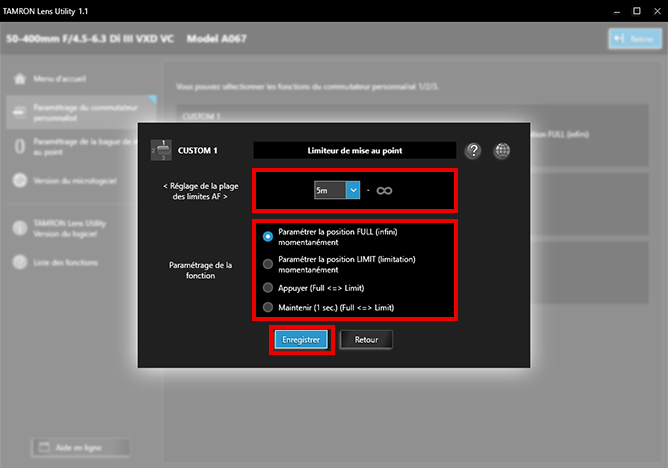Minimize the TAMRON Lens Utility window
The width and height of the screenshot is (668, 468).
pos(616,11)
